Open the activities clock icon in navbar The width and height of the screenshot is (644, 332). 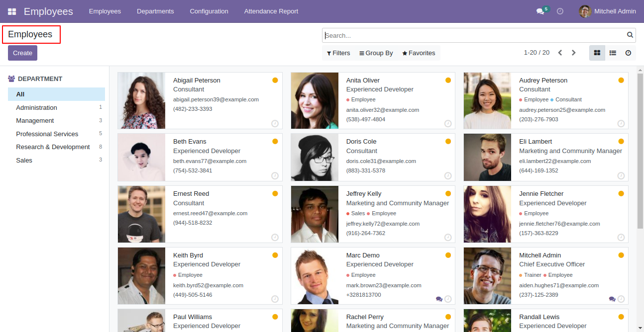tap(560, 11)
